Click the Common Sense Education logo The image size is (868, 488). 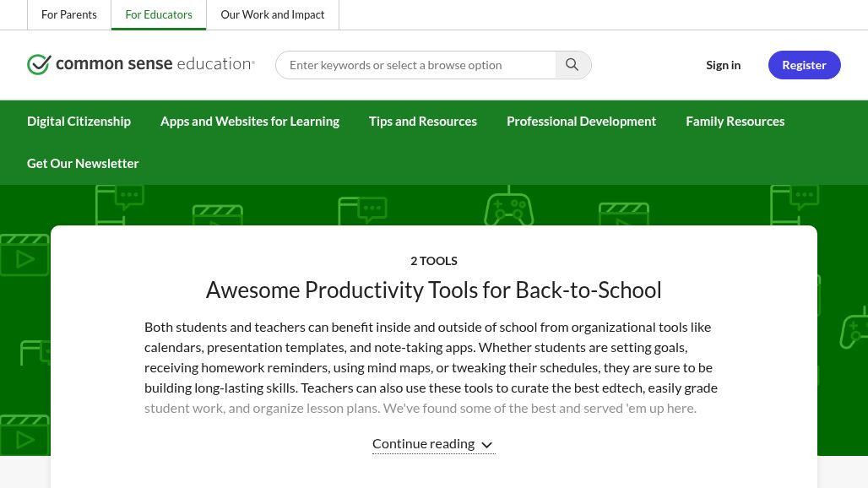point(141,64)
